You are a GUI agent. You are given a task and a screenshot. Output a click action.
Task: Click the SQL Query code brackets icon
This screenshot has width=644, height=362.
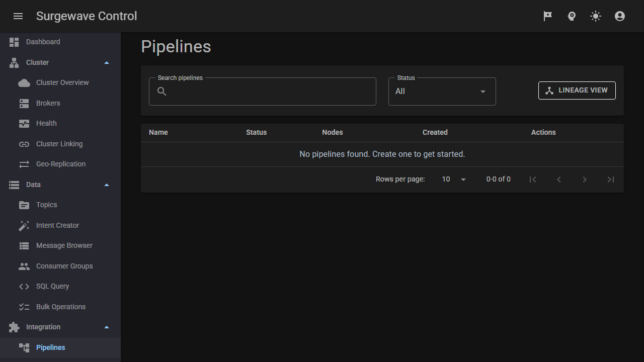coord(24,287)
